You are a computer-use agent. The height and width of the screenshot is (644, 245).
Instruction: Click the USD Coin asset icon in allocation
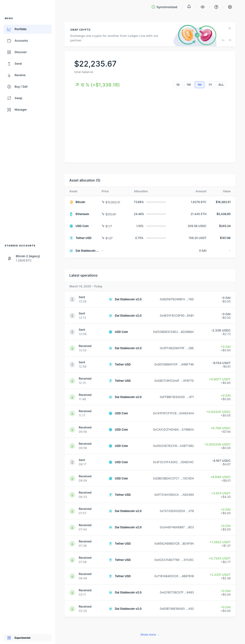71,226
